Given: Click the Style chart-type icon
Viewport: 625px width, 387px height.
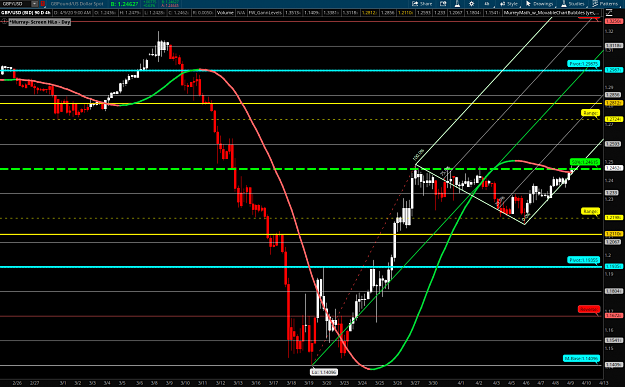Looking at the screenshot, I should tap(503, 4).
